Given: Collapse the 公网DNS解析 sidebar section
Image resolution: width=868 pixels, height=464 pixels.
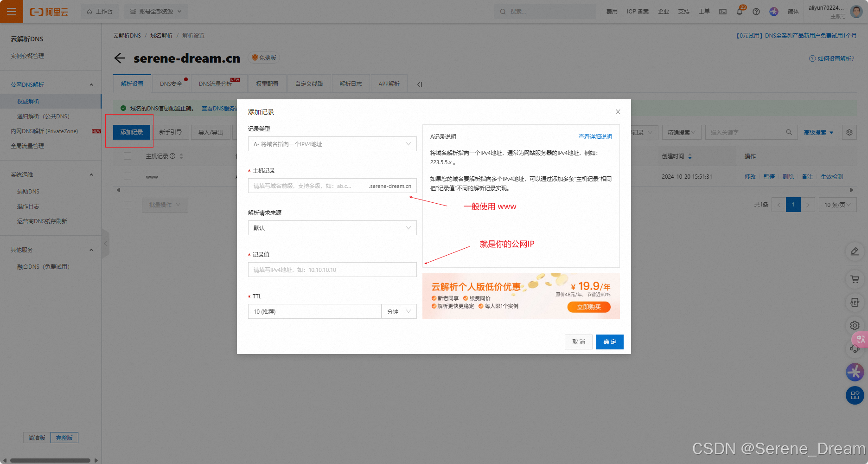Looking at the screenshot, I should [91, 84].
